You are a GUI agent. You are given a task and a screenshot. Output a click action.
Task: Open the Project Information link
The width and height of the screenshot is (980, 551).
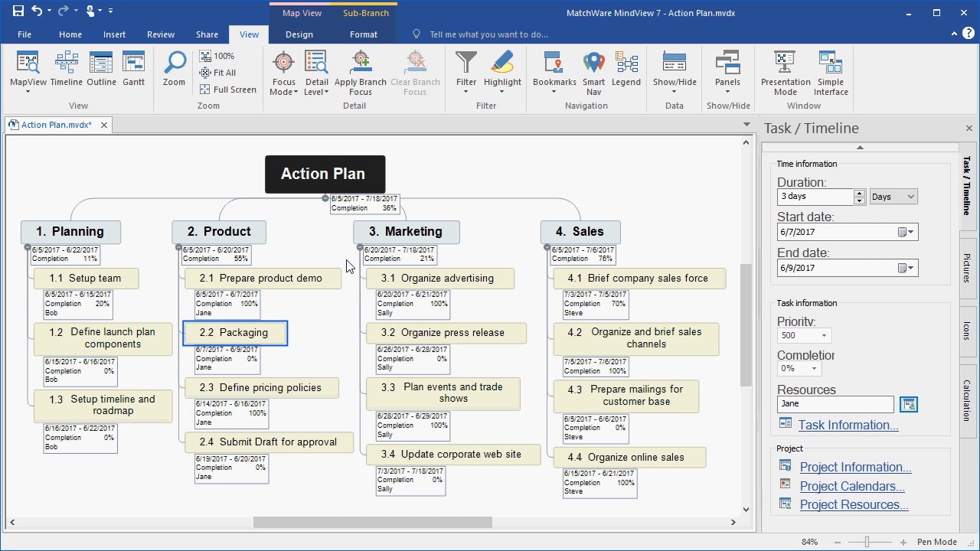coord(856,467)
